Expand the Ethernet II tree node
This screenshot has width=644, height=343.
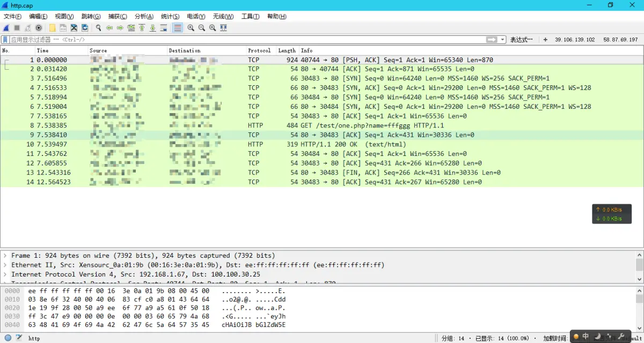[x=5, y=265]
